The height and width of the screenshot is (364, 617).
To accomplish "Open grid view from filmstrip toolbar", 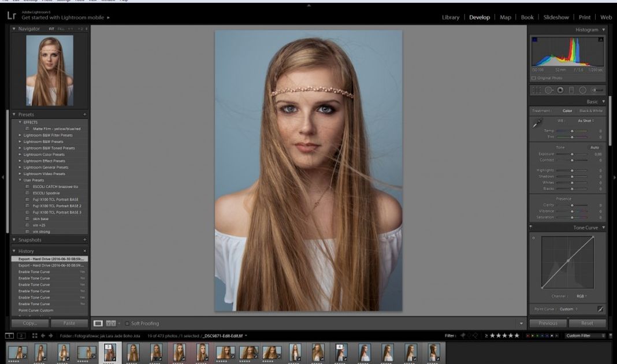I will pos(35,336).
